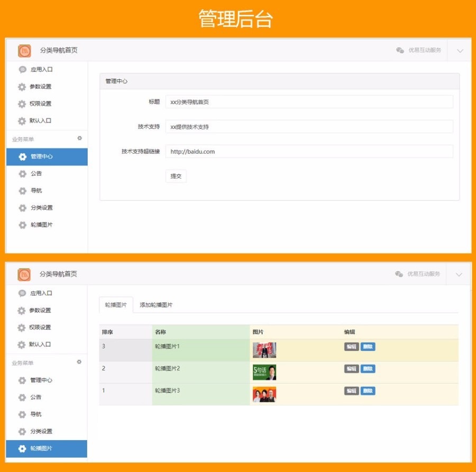Viewport: 476px width, 472px height.
Task: Click the gear icon beside 参数设置 in top panel
Action: pyautogui.click(x=22, y=87)
